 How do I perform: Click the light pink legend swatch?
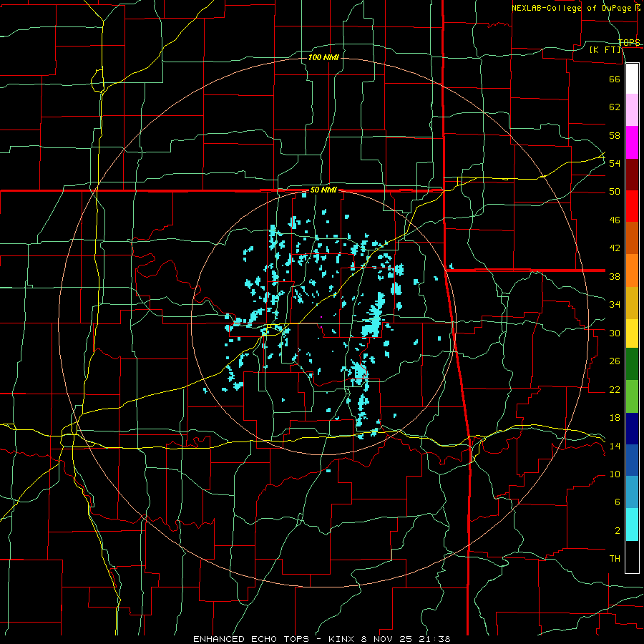click(632, 109)
